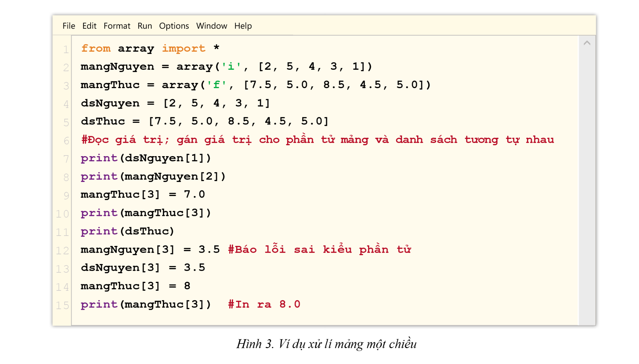The width and height of the screenshot is (639, 364).
Task: Click the line 'mangThuc[3] = 8'
Action: (135, 286)
